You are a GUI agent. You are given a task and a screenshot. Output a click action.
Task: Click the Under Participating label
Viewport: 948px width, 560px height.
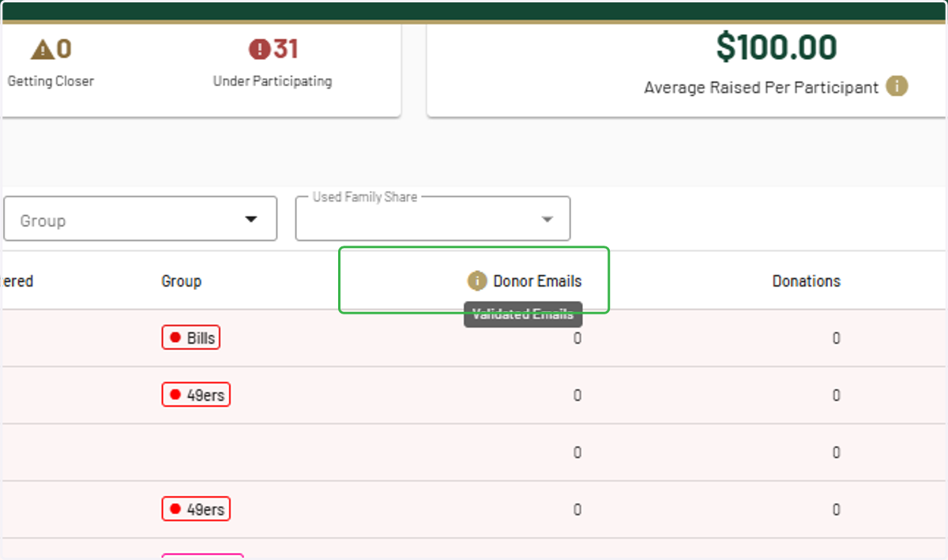tap(273, 81)
